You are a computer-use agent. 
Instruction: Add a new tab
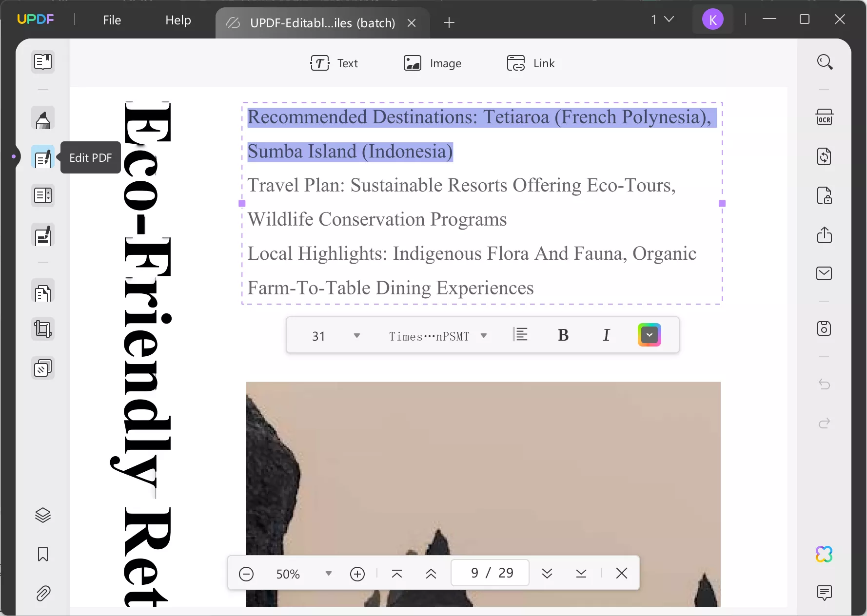449,22
